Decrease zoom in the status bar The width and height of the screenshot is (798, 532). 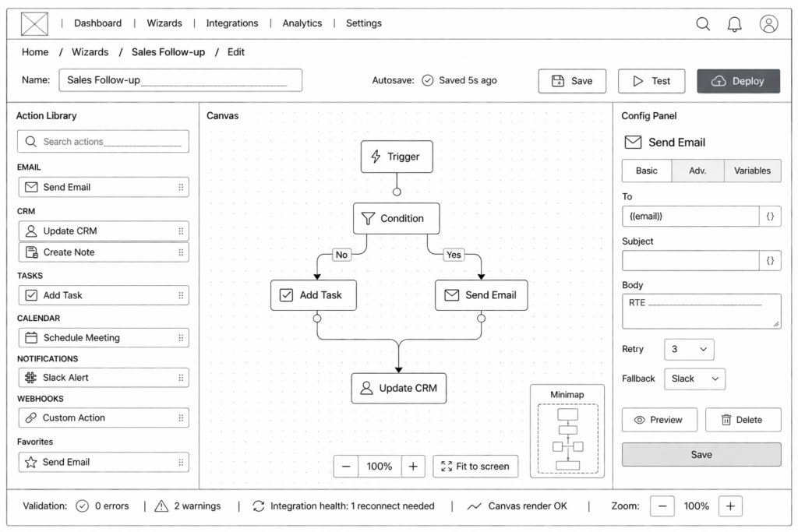coord(662,506)
